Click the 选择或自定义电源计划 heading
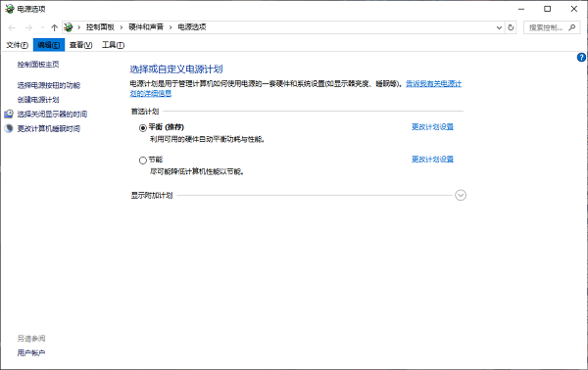588x370 pixels. tap(176, 69)
